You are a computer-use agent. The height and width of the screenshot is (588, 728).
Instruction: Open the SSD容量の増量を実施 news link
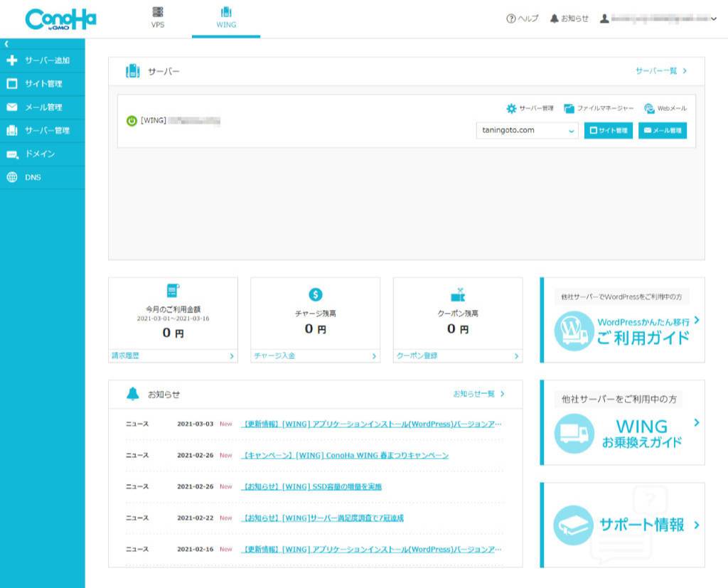tap(312, 487)
